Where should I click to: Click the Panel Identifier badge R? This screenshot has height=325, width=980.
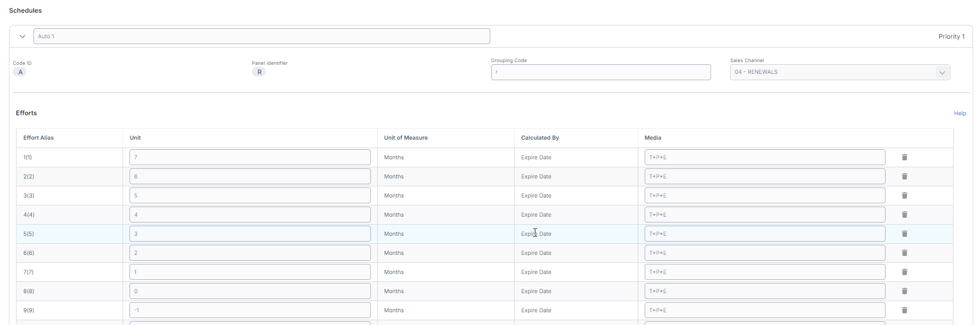[x=259, y=72]
